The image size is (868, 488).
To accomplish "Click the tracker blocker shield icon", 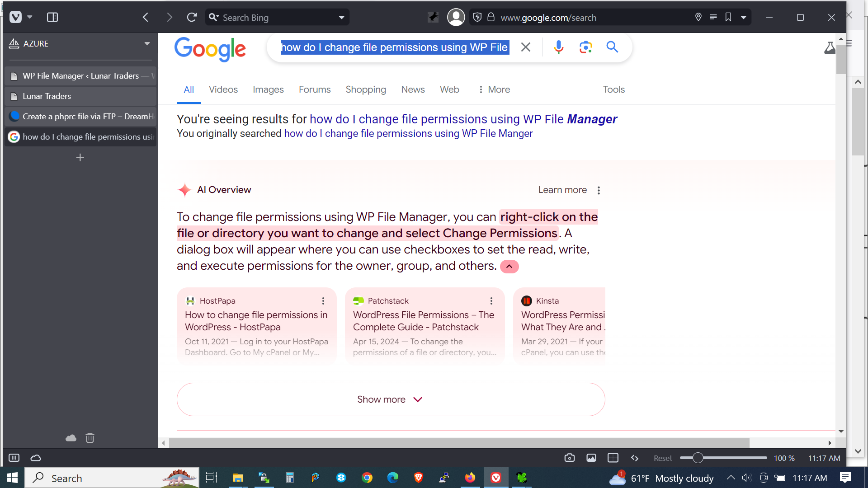I will click(x=477, y=17).
